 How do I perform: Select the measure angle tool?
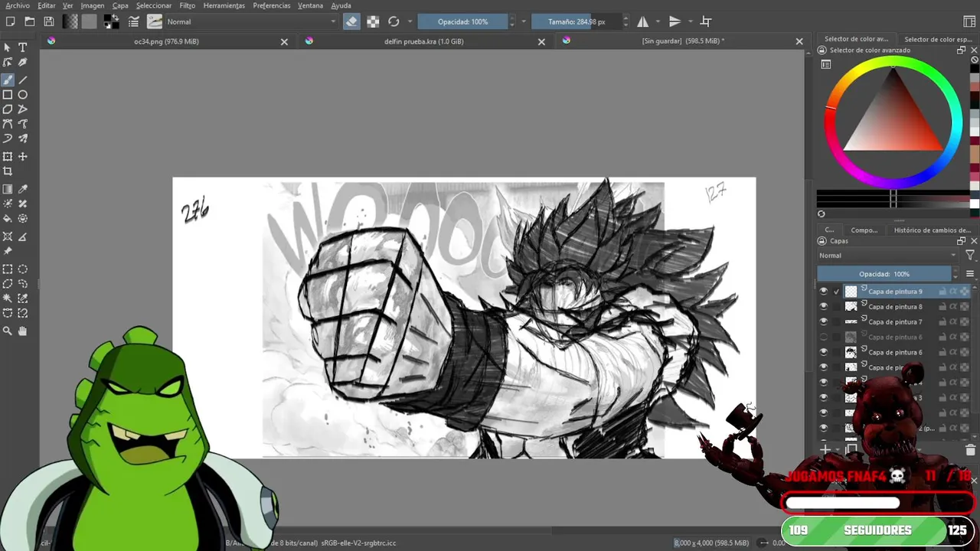[x=23, y=236]
